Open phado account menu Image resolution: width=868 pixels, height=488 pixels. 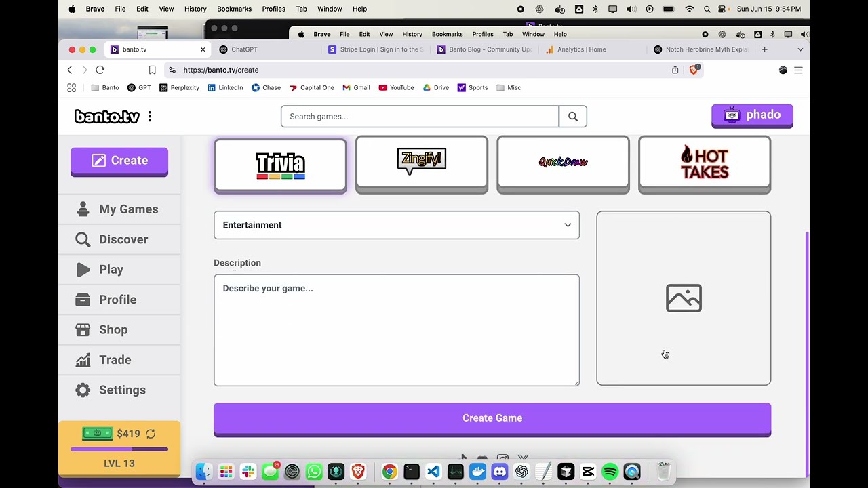(752, 115)
